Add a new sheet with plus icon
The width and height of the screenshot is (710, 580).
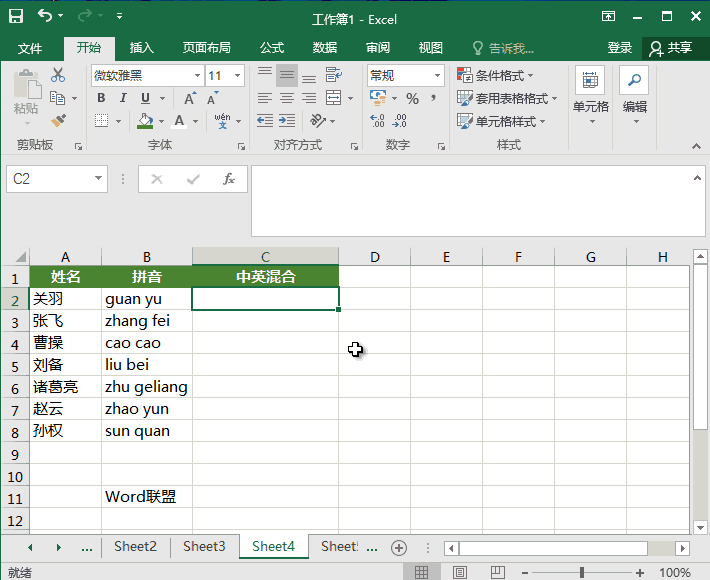[x=398, y=547]
